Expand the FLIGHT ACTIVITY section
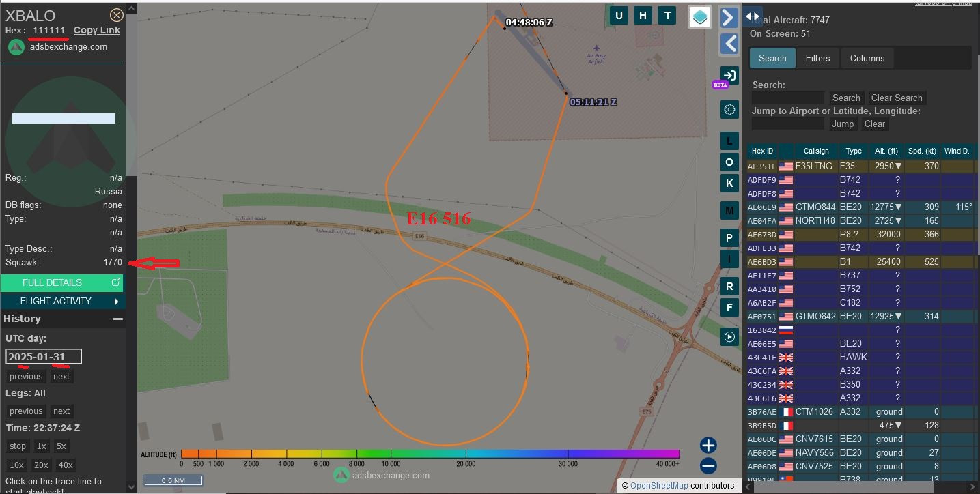The height and width of the screenshot is (494, 980). tap(61, 301)
